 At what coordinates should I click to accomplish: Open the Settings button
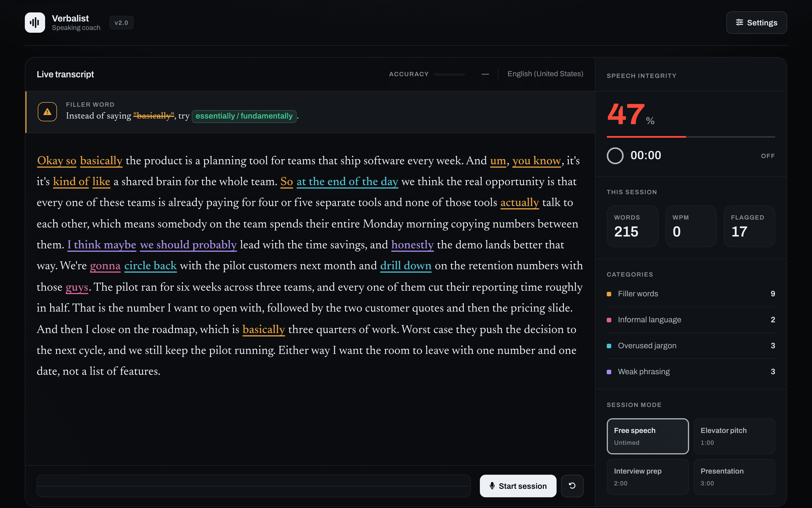(x=756, y=23)
